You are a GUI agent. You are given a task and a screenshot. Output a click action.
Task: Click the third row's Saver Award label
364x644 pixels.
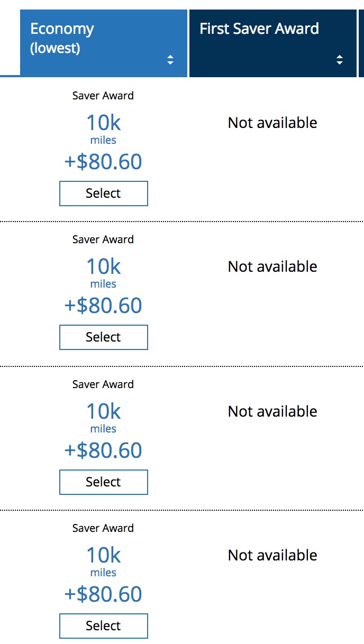103,384
